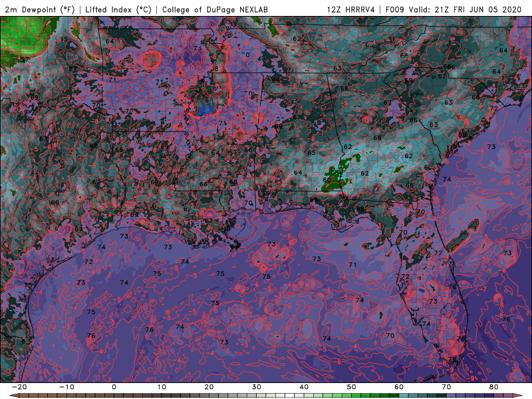This screenshot has width=532, height=399.
Task: Click the "35" dewpoint value on the map
Action: click(64, 39)
